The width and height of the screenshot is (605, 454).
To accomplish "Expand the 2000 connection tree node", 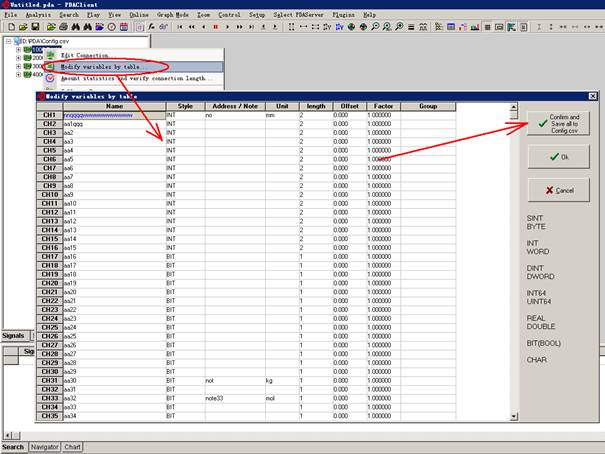I will [18, 58].
